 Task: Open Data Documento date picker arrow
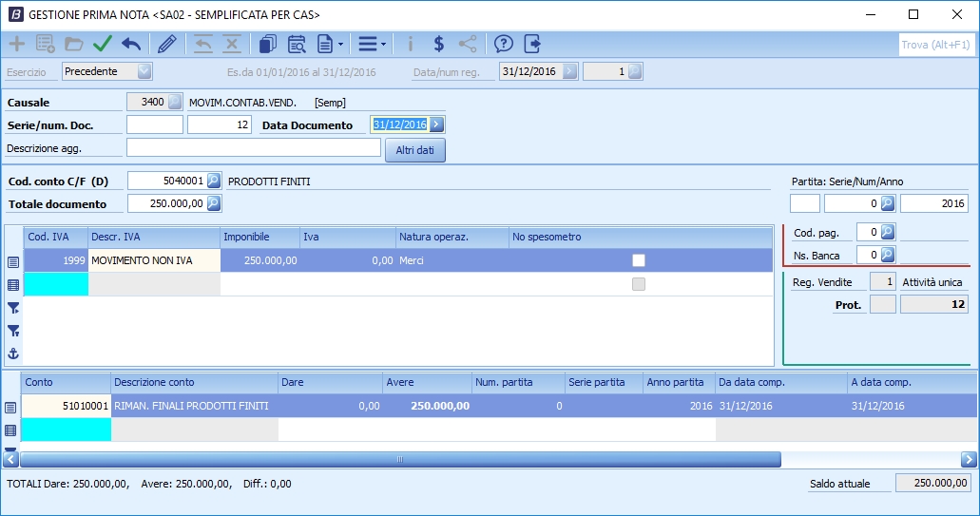click(436, 124)
